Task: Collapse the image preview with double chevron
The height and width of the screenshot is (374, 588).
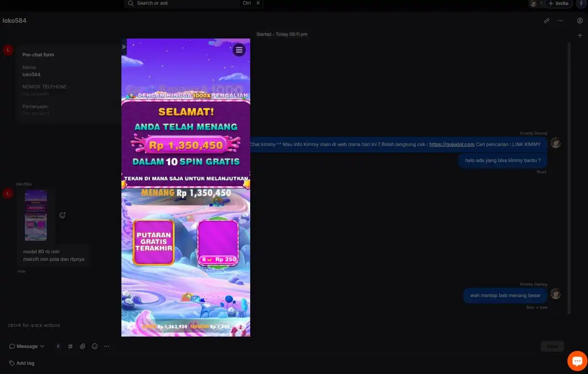Action: [x=124, y=47]
